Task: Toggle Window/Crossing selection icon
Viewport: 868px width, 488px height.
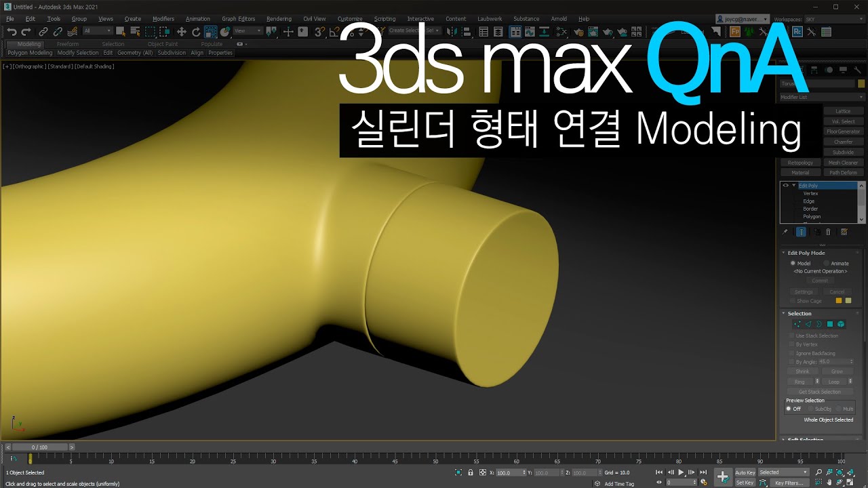Action: [164, 31]
